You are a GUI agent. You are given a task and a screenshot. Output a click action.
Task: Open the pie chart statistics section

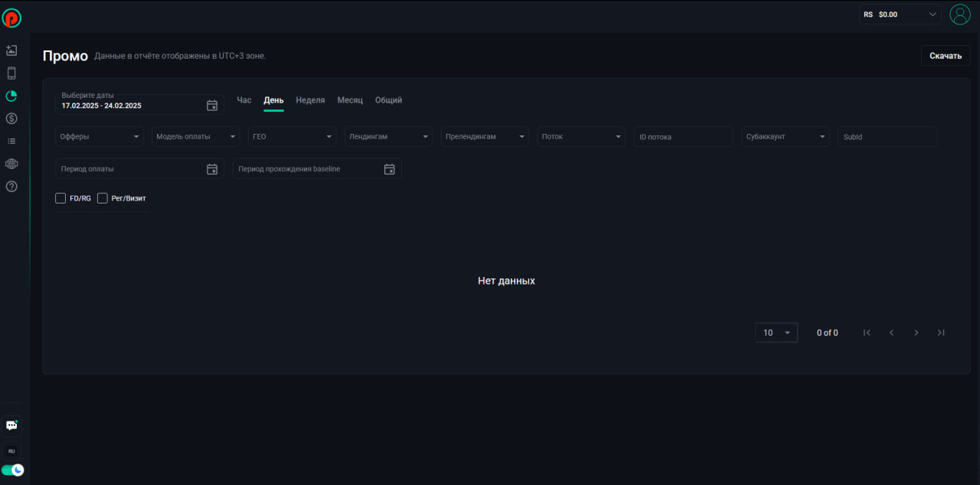(x=11, y=96)
